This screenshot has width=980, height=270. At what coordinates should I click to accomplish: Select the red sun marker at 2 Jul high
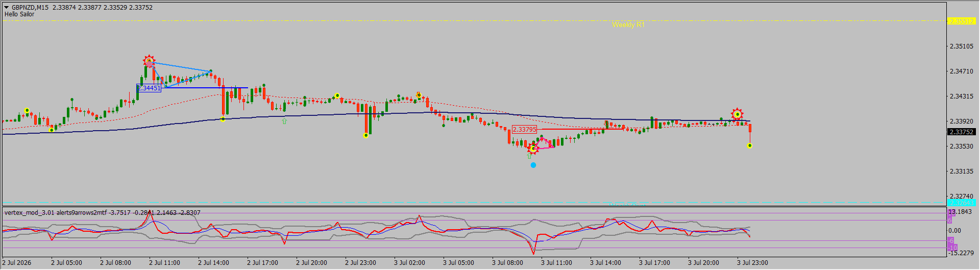click(149, 61)
